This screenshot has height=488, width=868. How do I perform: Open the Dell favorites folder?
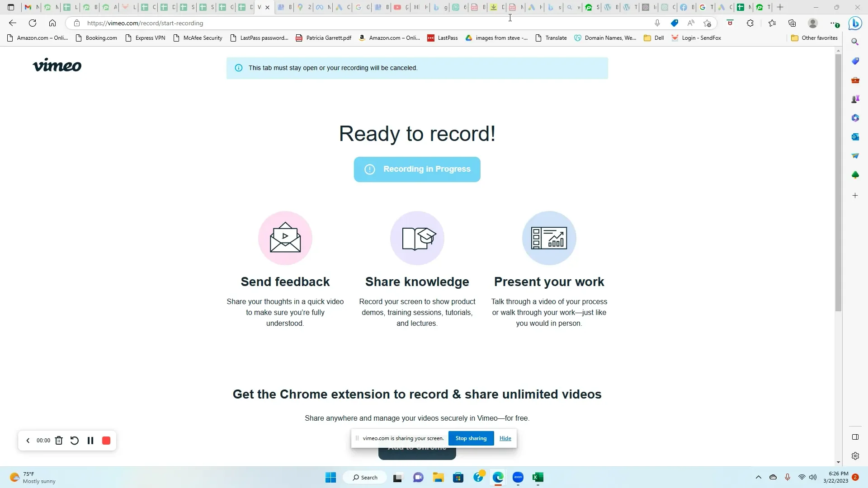(654, 38)
